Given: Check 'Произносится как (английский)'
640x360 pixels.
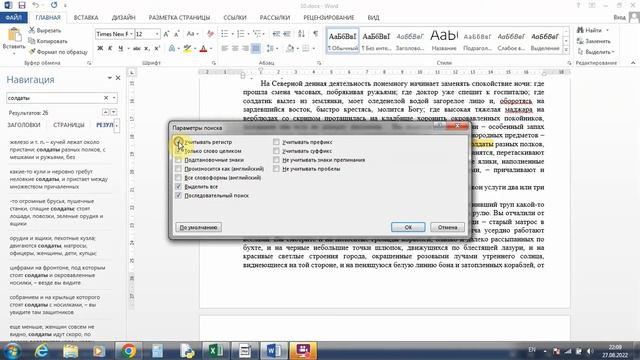Looking at the screenshot, I should [x=178, y=169].
